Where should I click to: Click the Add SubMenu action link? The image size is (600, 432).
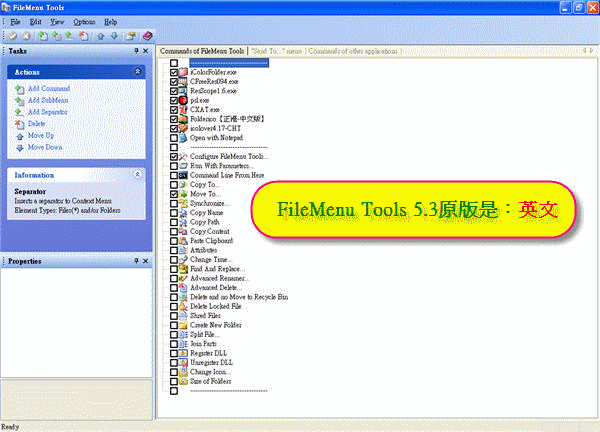click(x=48, y=101)
